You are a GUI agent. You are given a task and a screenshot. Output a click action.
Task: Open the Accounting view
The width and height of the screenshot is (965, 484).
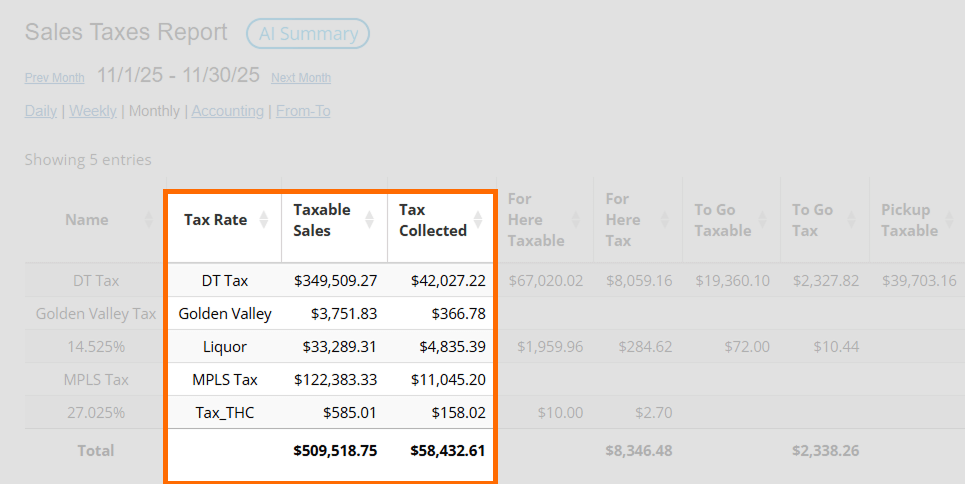[228, 111]
